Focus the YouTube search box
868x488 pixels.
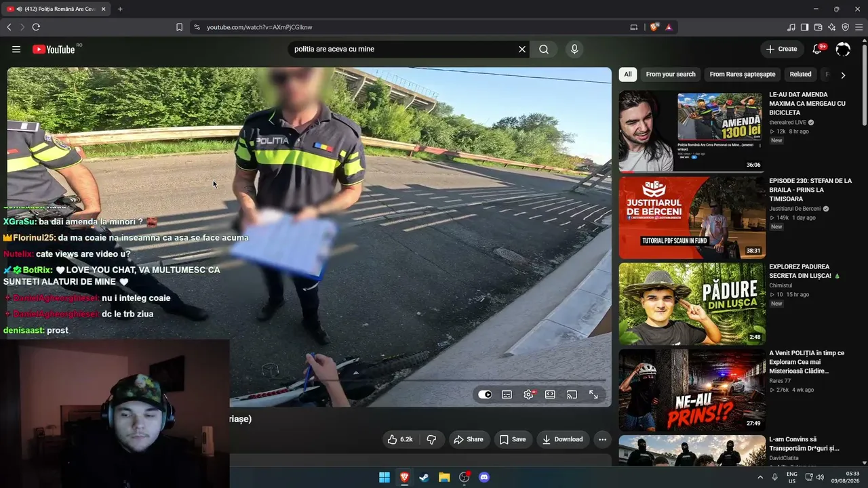(x=404, y=49)
